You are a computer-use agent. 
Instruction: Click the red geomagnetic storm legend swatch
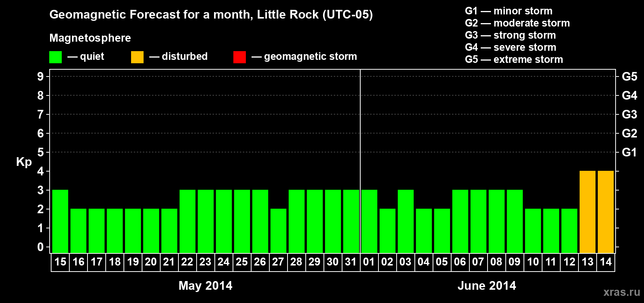(x=239, y=57)
